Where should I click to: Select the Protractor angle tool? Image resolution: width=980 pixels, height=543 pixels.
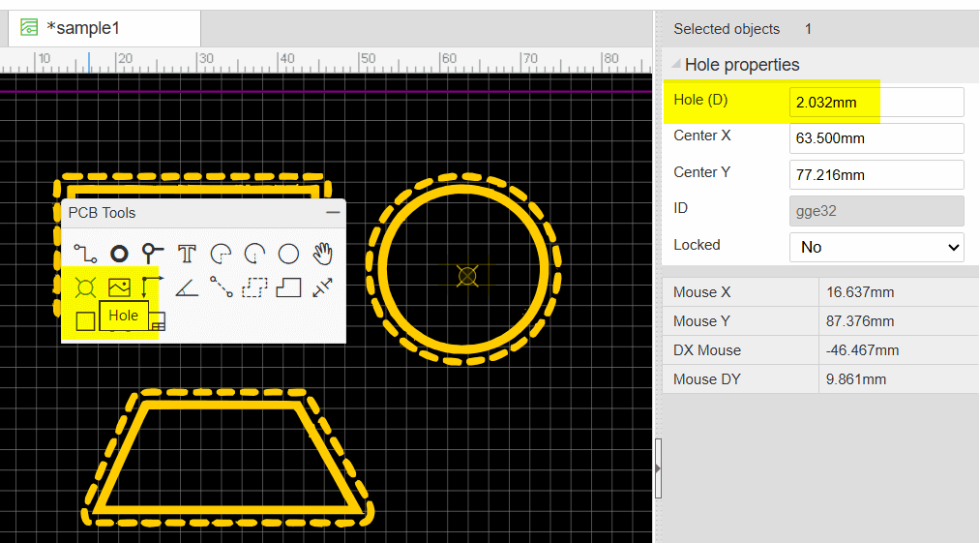(187, 287)
